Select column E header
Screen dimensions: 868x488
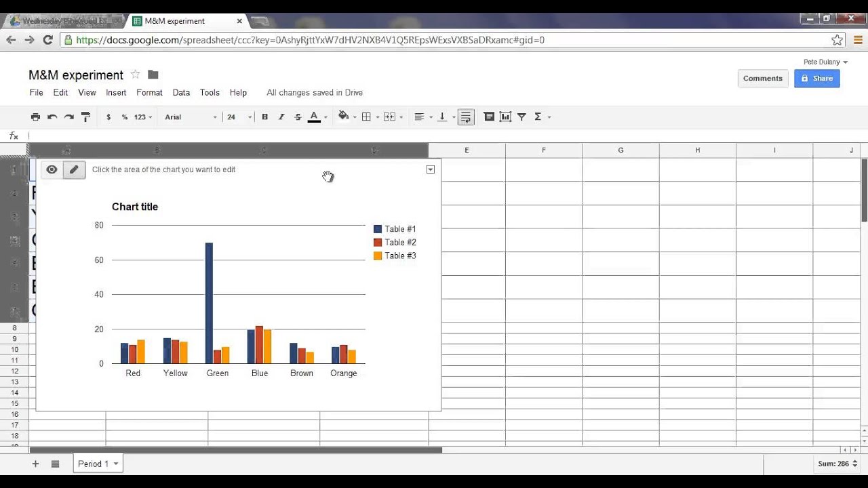click(467, 150)
